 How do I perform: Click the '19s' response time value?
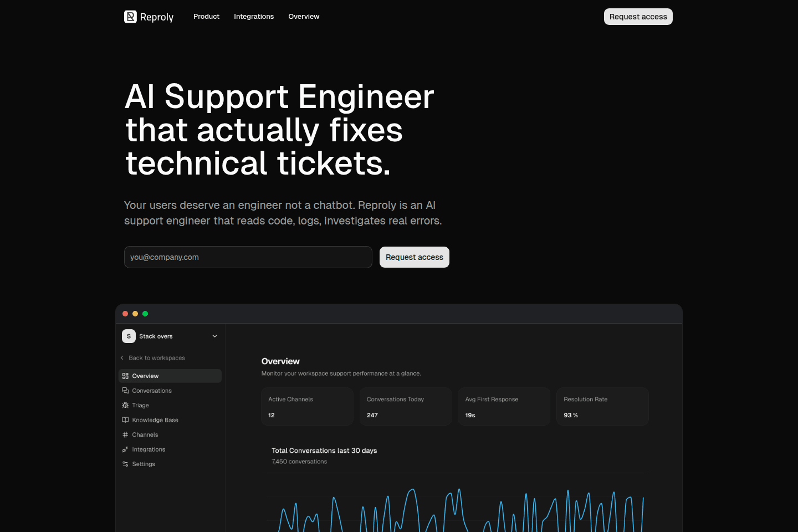pos(470,415)
